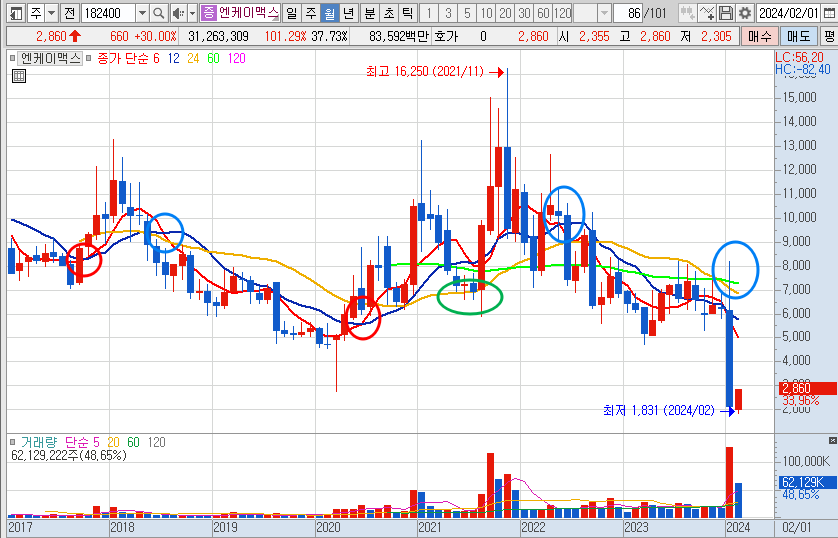The image size is (838, 538).
Task: Expand the stock code 182400 dropdown arrow
Action: (x=142, y=13)
